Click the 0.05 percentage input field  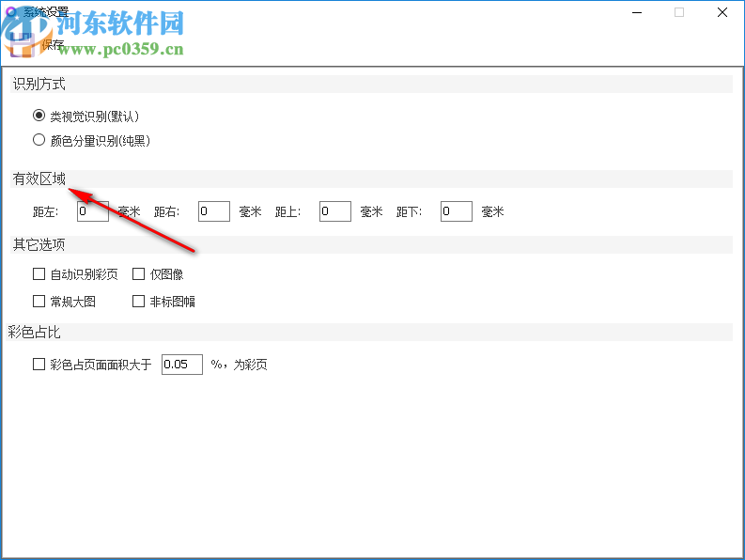click(x=182, y=365)
